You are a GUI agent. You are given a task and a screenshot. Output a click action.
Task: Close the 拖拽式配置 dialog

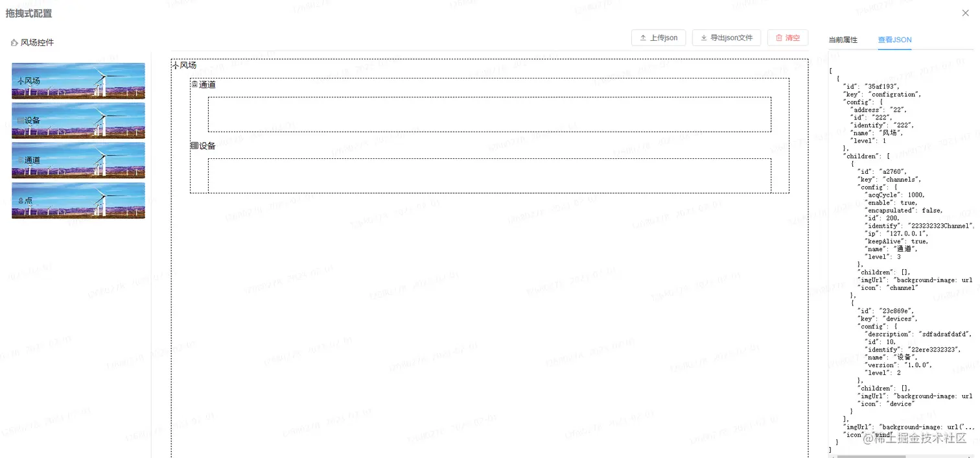coord(966,13)
